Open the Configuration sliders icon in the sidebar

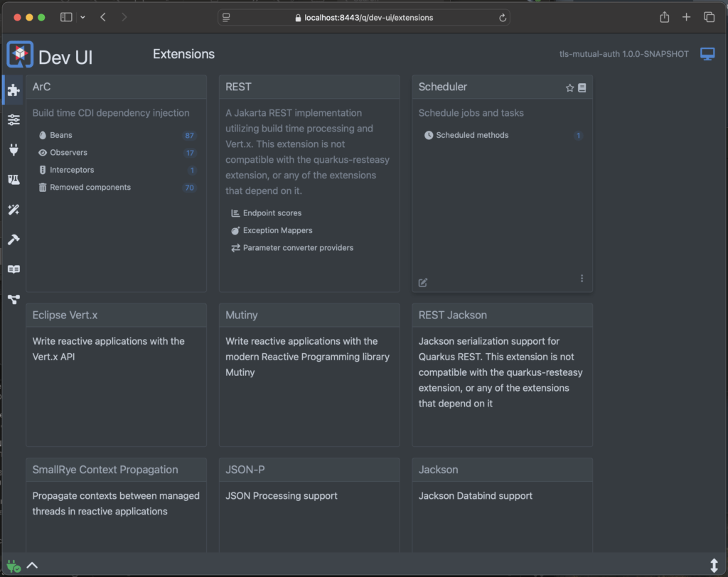click(x=14, y=120)
